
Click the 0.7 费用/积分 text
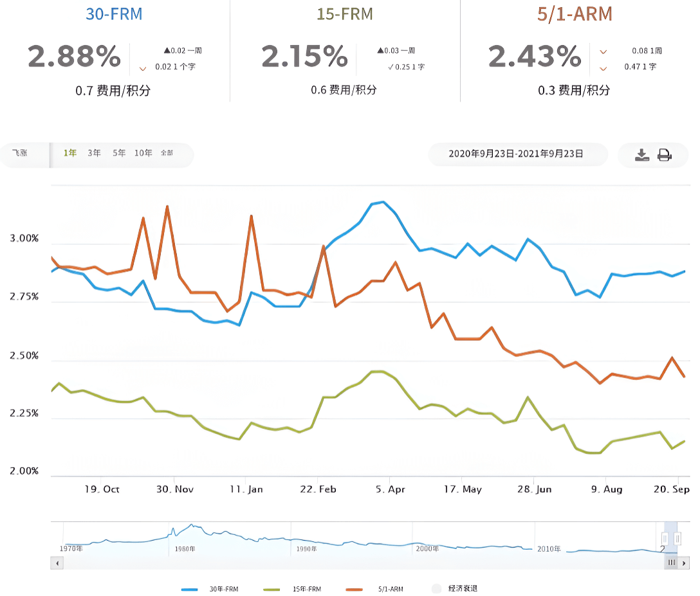(x=113, y=91)
